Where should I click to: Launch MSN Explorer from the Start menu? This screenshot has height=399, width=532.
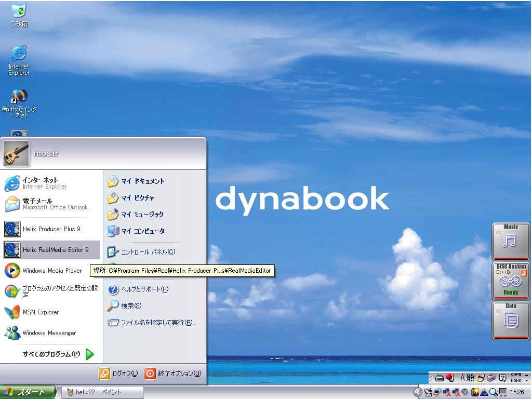(51, 312)
